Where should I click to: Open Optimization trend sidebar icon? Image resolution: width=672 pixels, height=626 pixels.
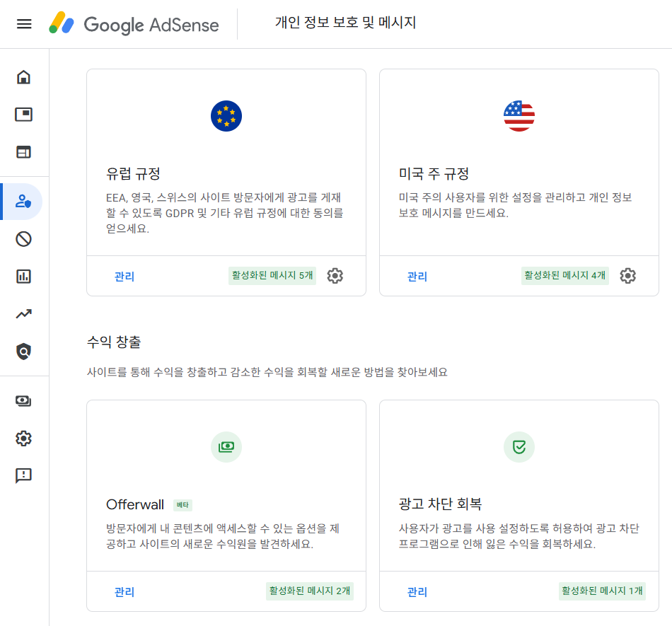click(24, 314)
